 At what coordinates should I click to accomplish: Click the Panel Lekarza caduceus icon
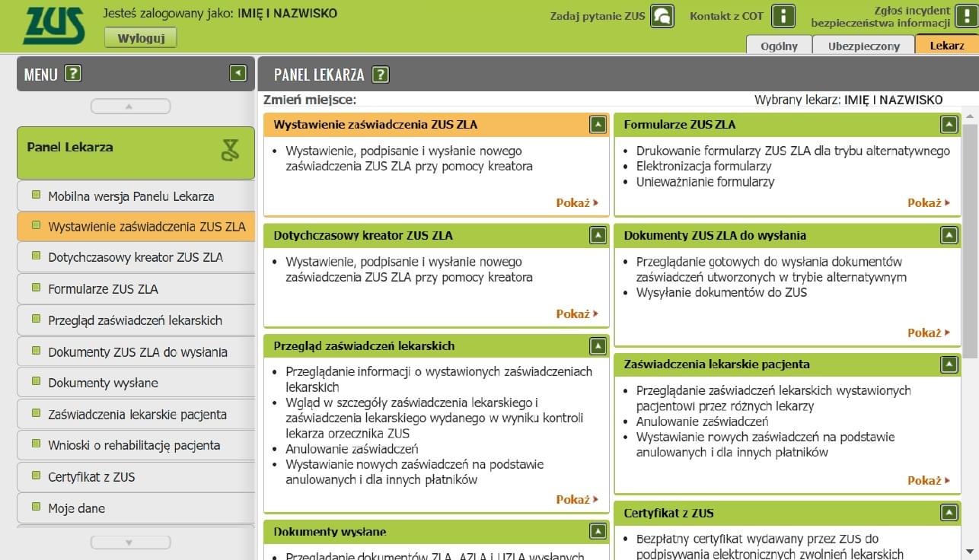(230, 150)
